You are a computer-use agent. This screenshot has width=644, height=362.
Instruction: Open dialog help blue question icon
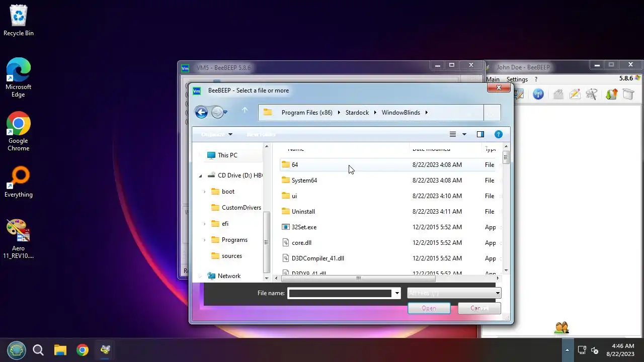[x=499, y=134]
